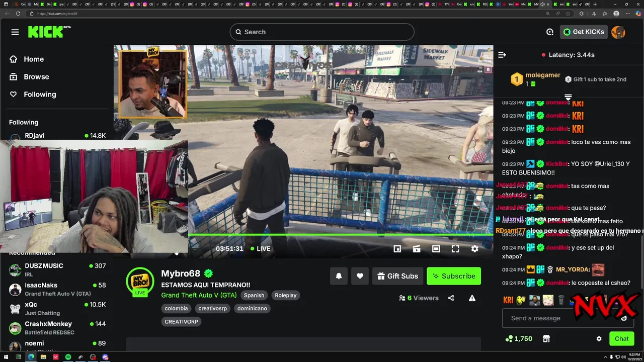
Task: Open File Explorer from the taskbar
Action: [x=43, y=357]
